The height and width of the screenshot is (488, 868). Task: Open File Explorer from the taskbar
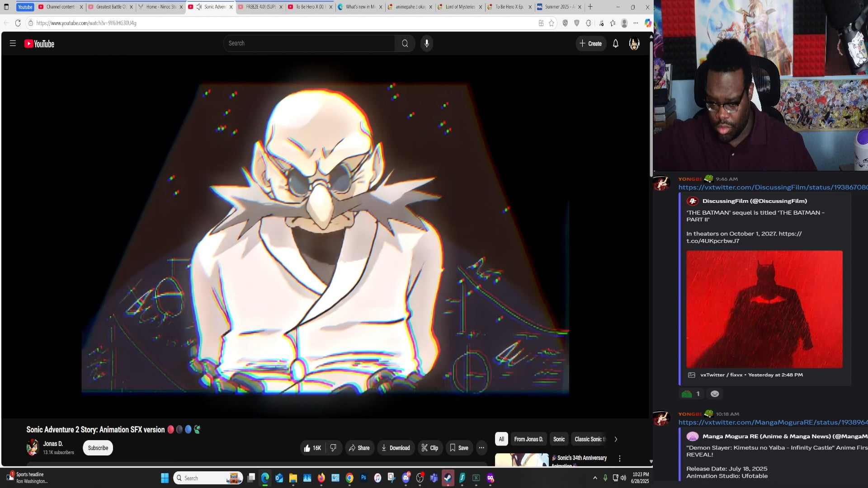[293, 478]
